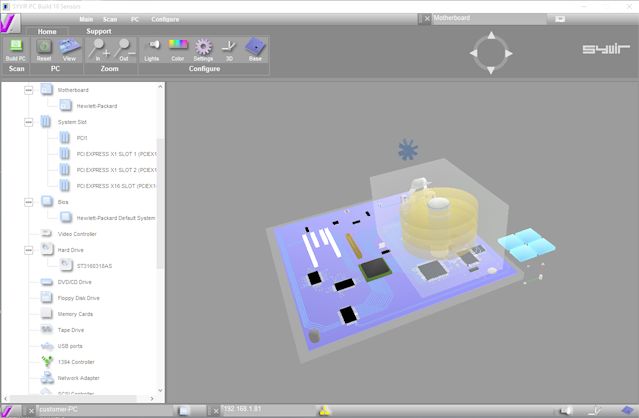
Task: Click the green CPU chip on board
Action: 375,269
